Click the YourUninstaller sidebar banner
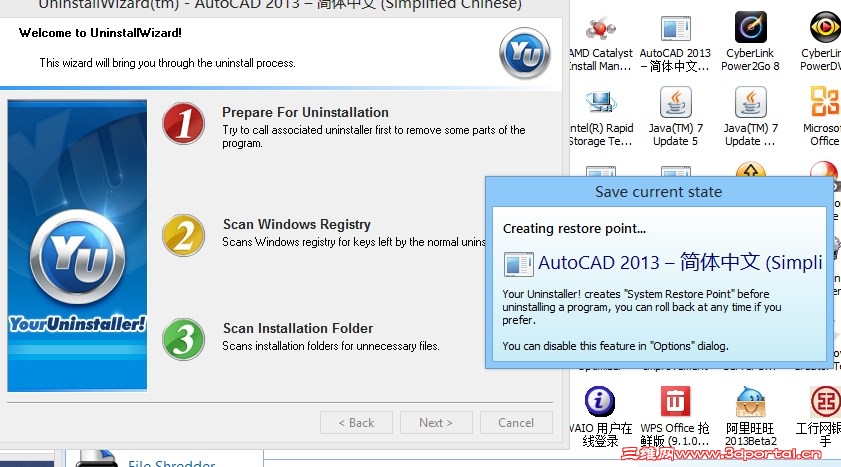841x467 pixels. (77, 245)
